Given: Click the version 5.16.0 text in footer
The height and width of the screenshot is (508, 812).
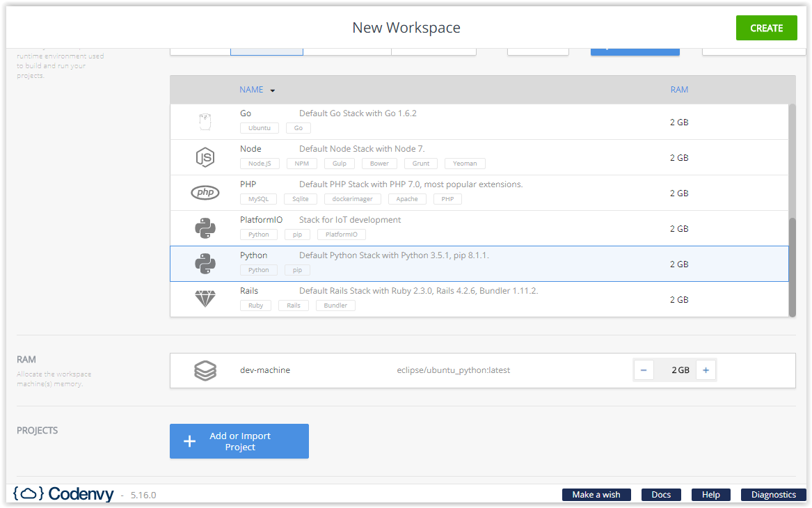Looking at the screenshot, I should point(143,495).
